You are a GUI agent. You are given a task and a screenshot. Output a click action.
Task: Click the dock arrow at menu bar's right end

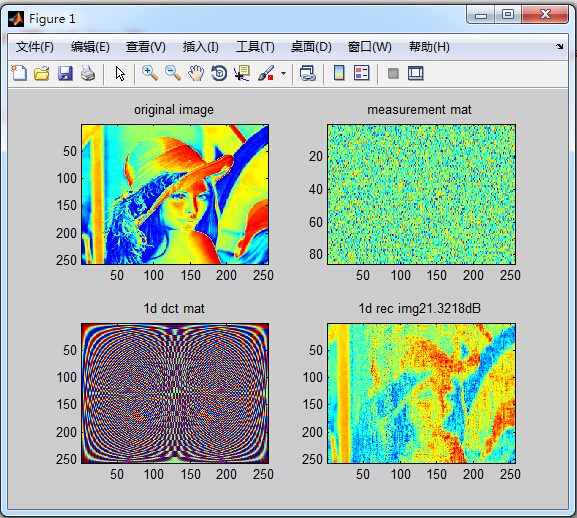tap(560, 46)
